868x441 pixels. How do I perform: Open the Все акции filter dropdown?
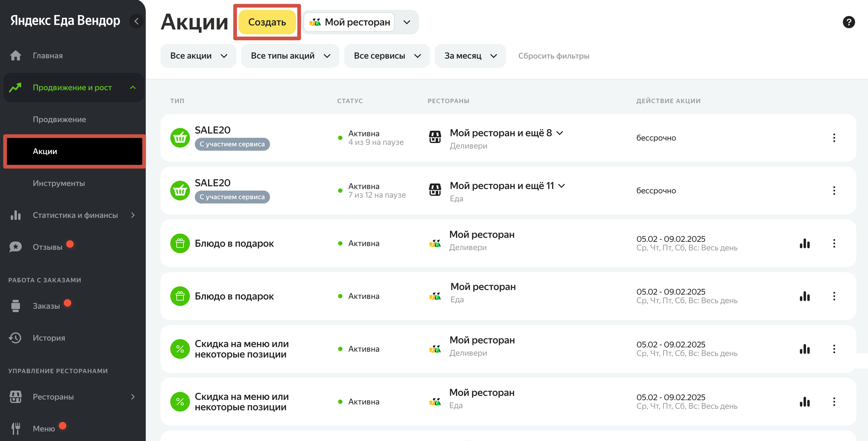coord(198,56)
